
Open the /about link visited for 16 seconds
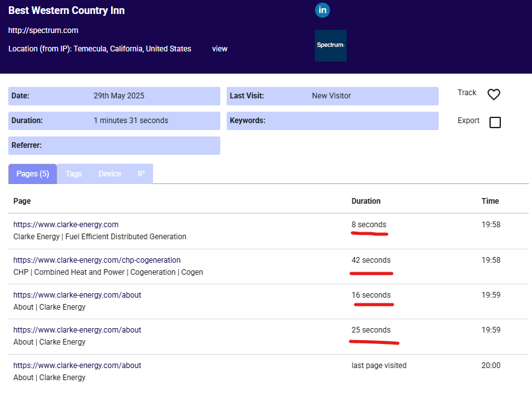[77, 295]
